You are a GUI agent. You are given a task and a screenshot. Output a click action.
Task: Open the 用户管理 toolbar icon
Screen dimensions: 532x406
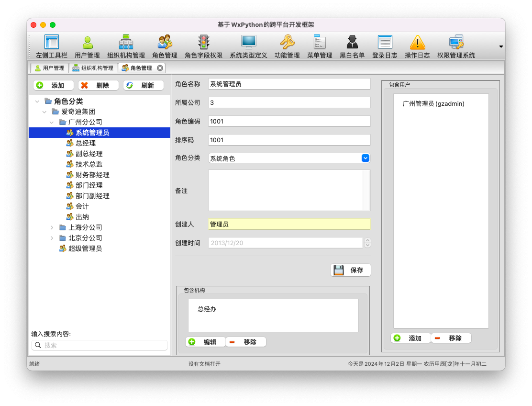tap(88, 43)
